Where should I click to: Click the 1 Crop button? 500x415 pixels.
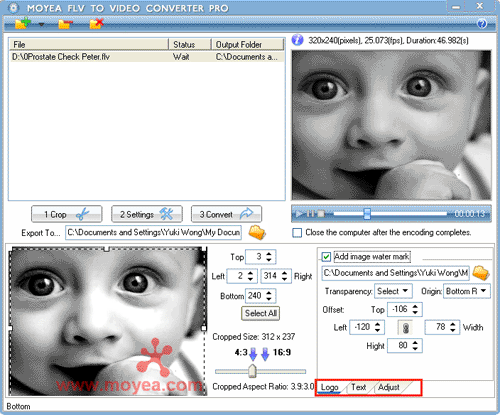(67, 214)
